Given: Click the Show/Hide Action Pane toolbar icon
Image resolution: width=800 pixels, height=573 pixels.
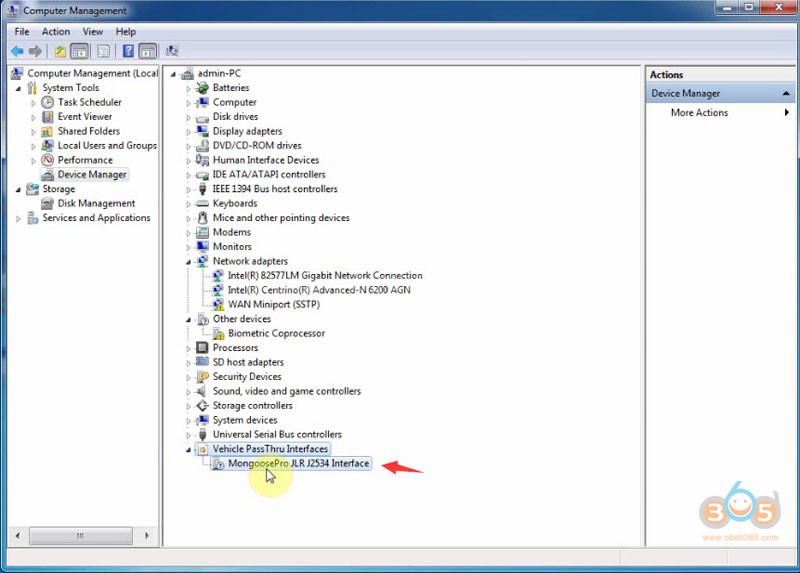Looking at the screenshot, I should click(147, 51).
